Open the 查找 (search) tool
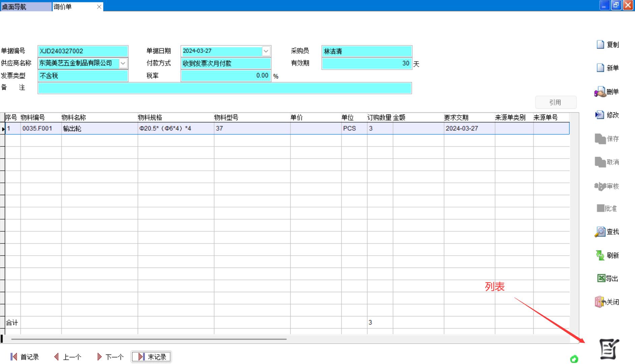This screenshot has width=635, height=364. pos(600,232)
